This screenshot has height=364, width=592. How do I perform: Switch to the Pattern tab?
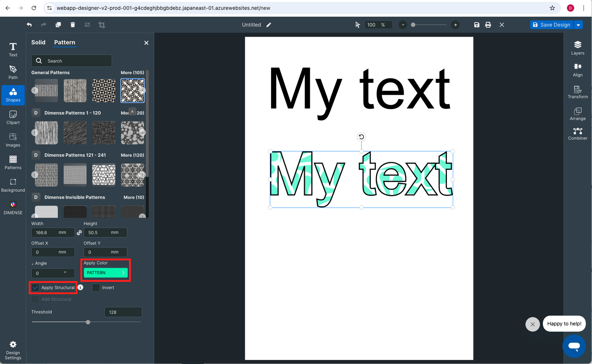pyautogui.click(x=65, y=43)
